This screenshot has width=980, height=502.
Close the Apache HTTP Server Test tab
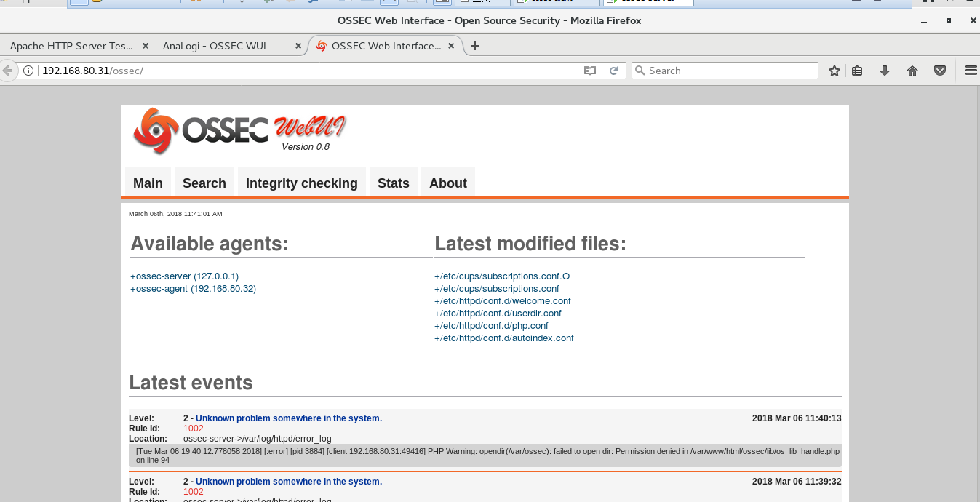pyautogui.click(x=145, y=46)
